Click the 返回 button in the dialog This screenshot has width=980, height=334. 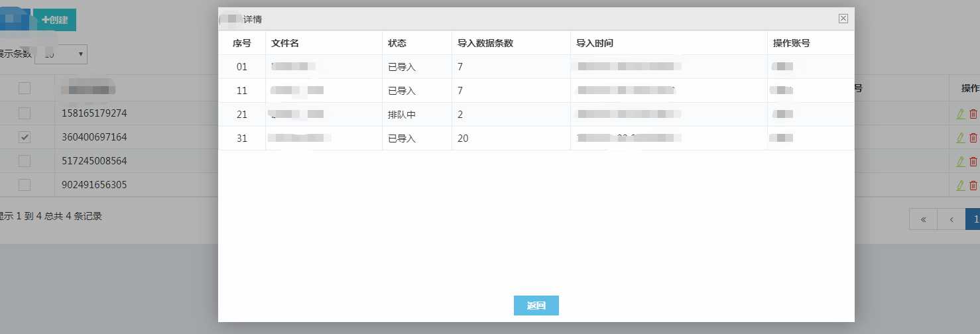(x=536, y=306)
